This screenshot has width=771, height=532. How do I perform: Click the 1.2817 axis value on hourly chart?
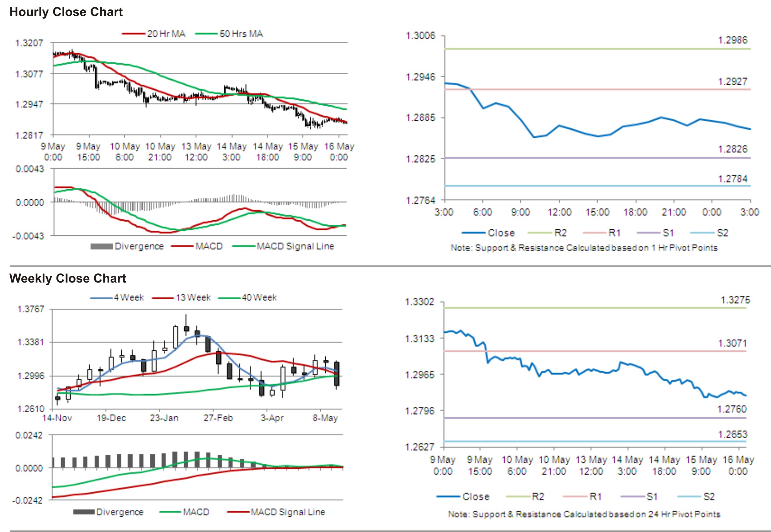point(29,135)
